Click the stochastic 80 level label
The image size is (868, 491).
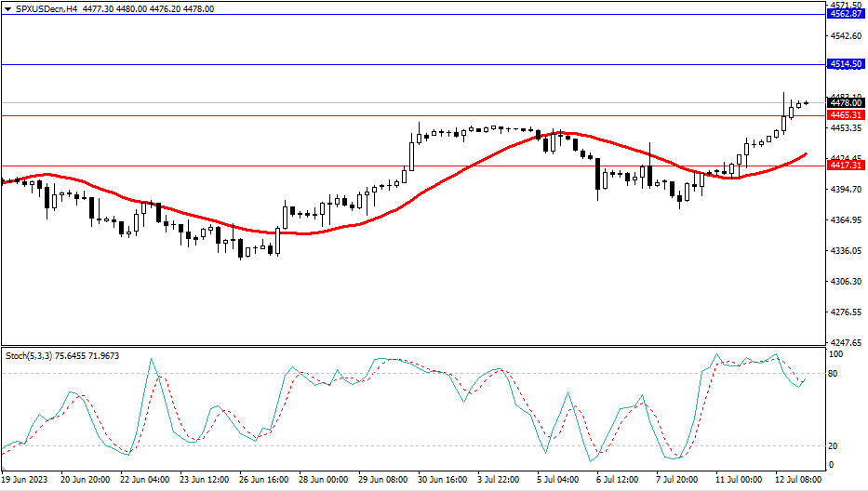(835, 374)
